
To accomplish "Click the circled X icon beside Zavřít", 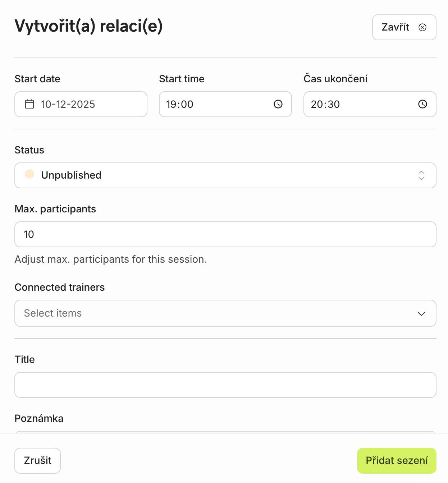I will [x=422, y=27].
